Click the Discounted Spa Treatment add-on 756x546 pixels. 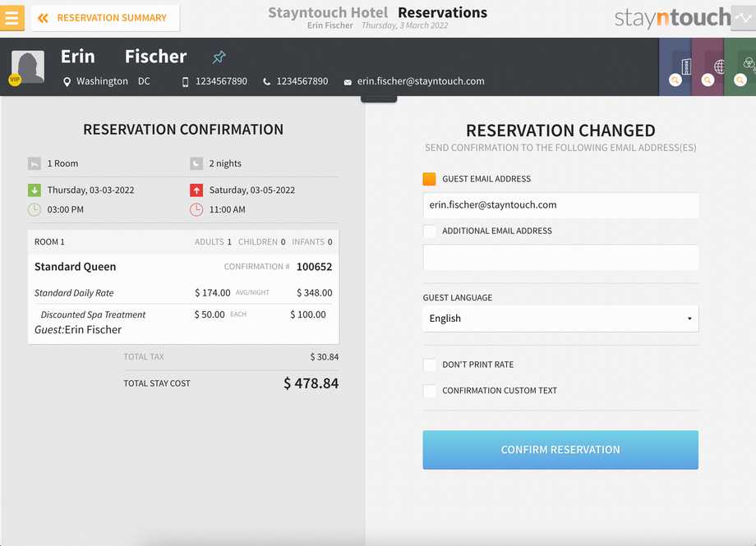pyautogui.click(x=93, y=314)
